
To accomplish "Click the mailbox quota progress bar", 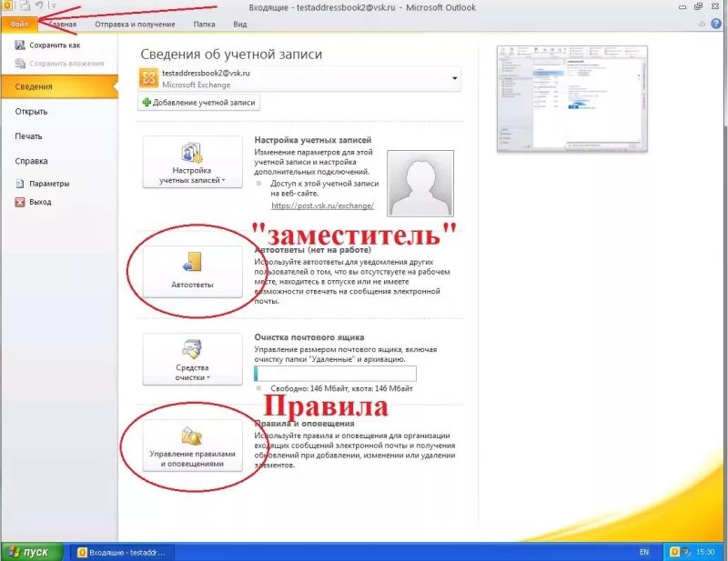I will coord(335,374).
